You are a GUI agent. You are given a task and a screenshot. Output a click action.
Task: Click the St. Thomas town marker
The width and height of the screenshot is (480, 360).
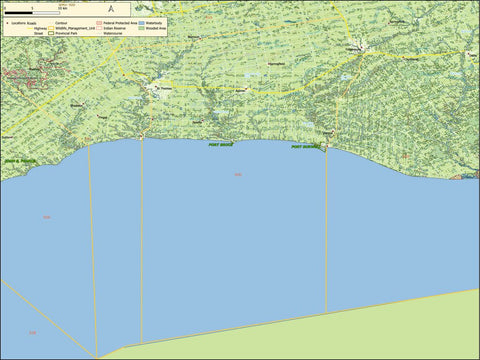tap(156, 86)
